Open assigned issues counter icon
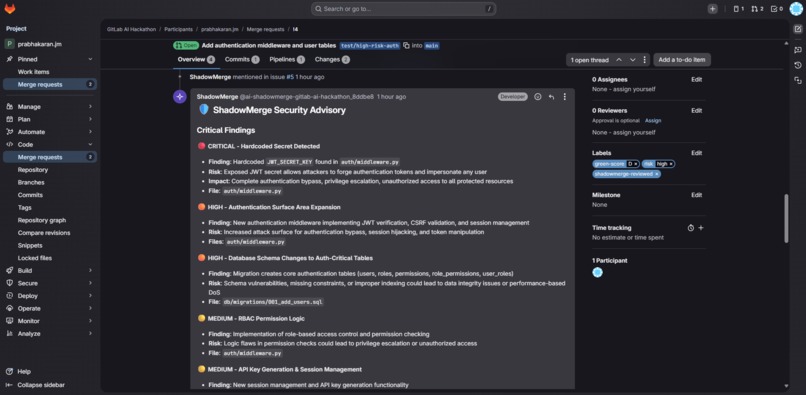 click(739, 9)
